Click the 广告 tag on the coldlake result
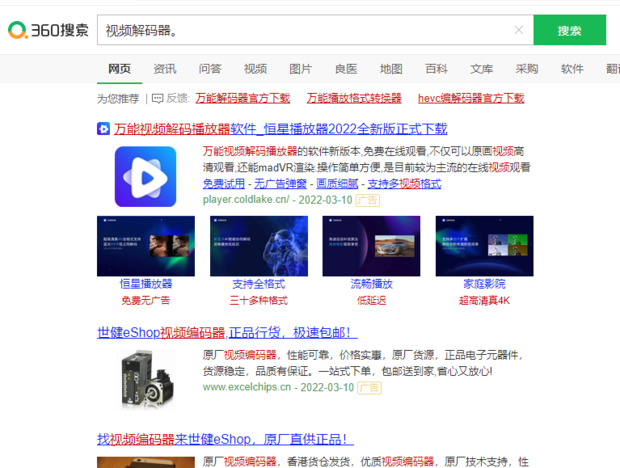The width and height of the screenshot is (620, 468). pos(368,200)
